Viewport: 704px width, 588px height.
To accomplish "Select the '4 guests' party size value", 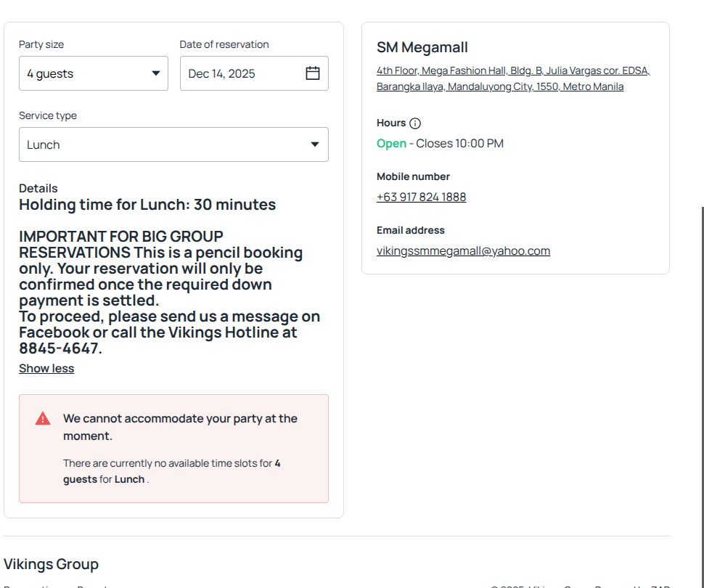I will pyautogui.click(x=51, y=74).
